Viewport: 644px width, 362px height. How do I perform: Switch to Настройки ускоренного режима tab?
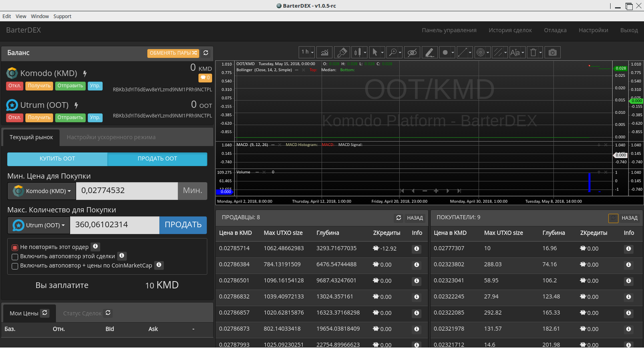pos(111,137)
